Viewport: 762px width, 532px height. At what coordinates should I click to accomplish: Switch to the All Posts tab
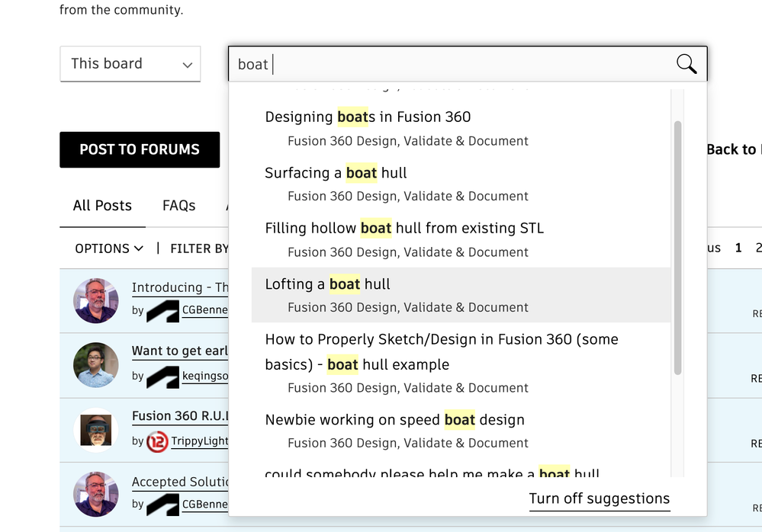[102, 206]
